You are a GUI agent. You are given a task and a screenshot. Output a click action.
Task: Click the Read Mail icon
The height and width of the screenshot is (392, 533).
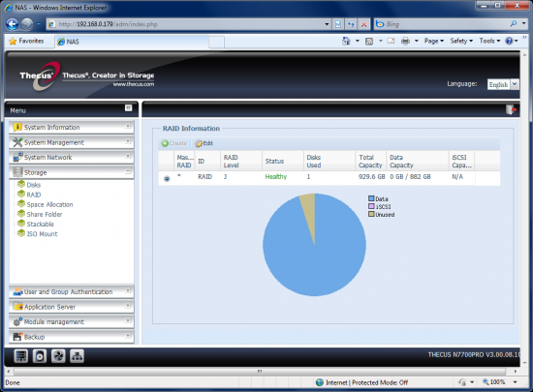[391, 41]
